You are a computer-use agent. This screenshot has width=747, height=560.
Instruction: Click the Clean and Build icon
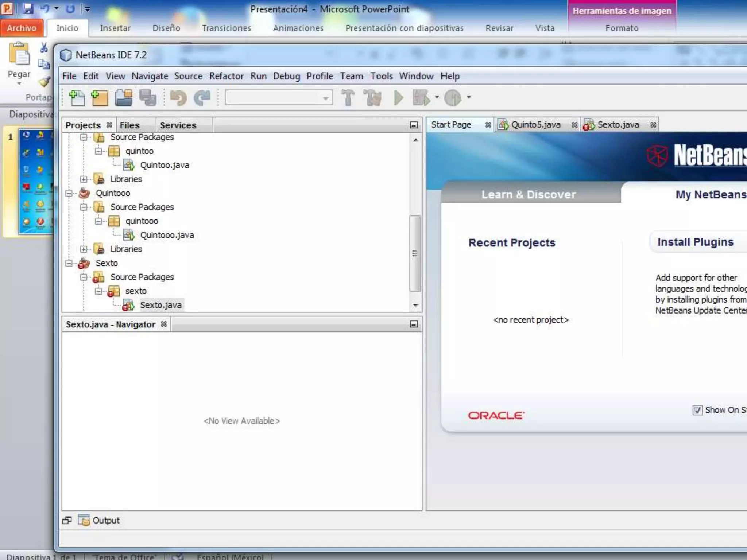[x=372, y=98]
